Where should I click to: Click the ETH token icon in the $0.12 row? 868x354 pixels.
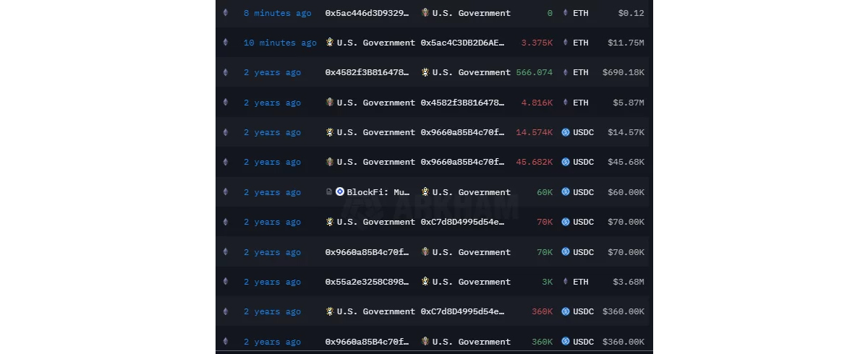tap(566, 13)
